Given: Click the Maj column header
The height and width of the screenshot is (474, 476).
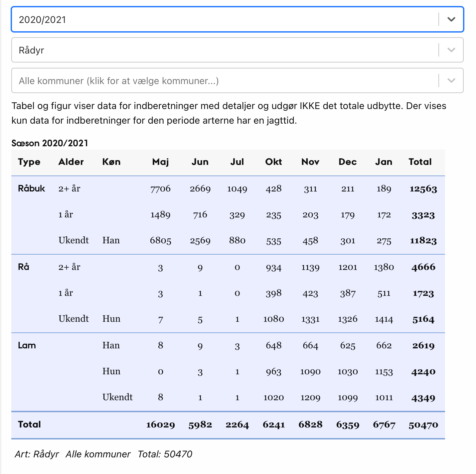Looking at the screenshot, I should [x=160, y=162].
